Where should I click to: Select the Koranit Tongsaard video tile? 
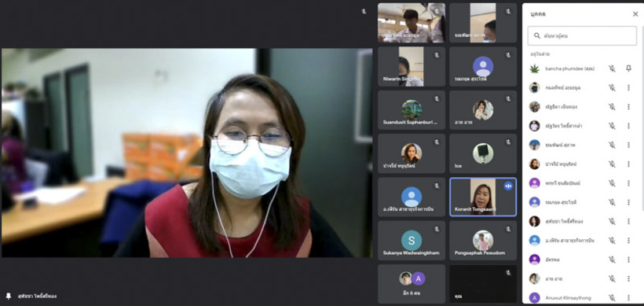coord(483,197)
